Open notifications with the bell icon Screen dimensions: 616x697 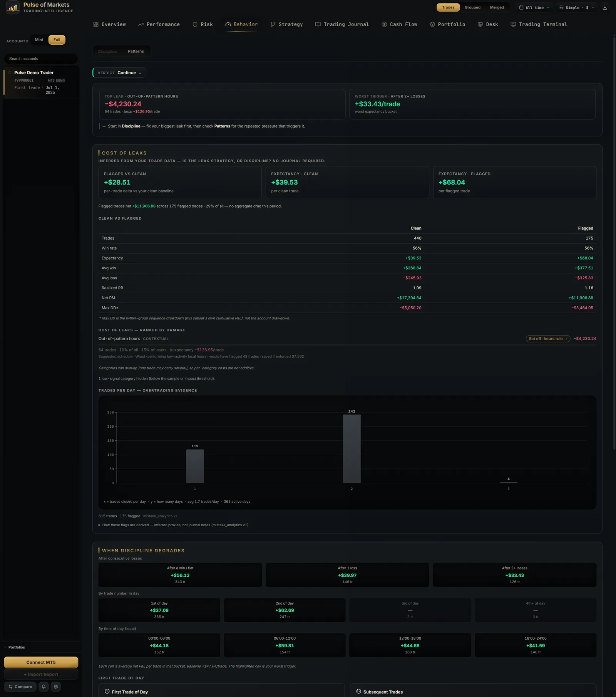pos(44,687)
